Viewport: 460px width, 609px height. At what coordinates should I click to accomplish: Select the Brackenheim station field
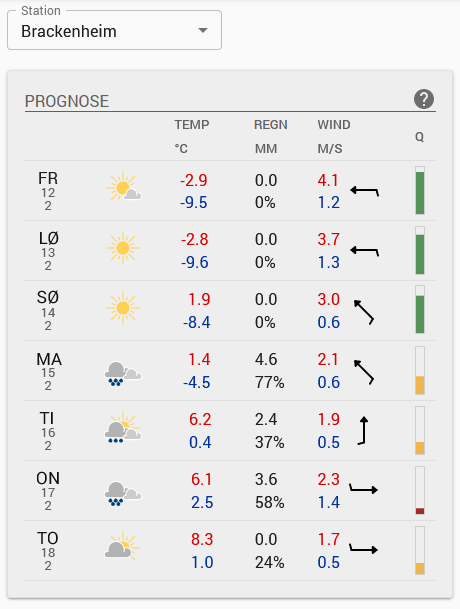[x=114, y=30]
